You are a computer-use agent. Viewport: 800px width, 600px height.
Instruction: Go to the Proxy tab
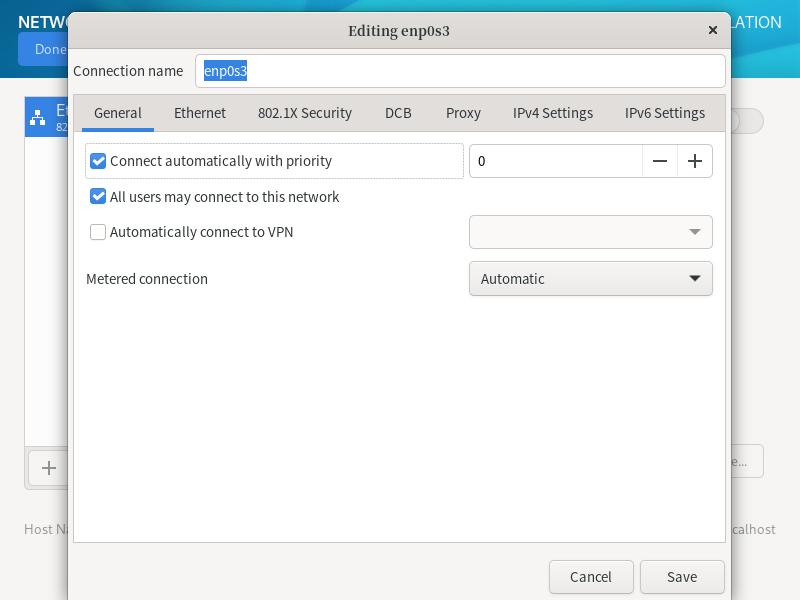point(463,113)
